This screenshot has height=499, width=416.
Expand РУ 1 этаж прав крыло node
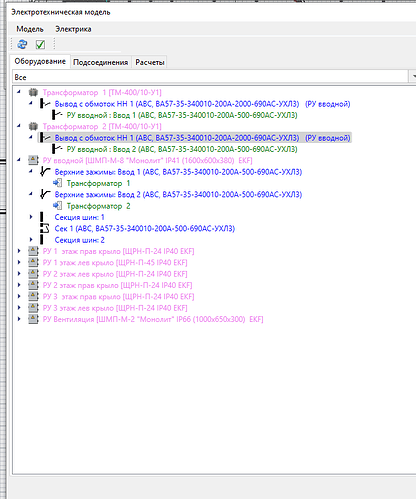19,251
